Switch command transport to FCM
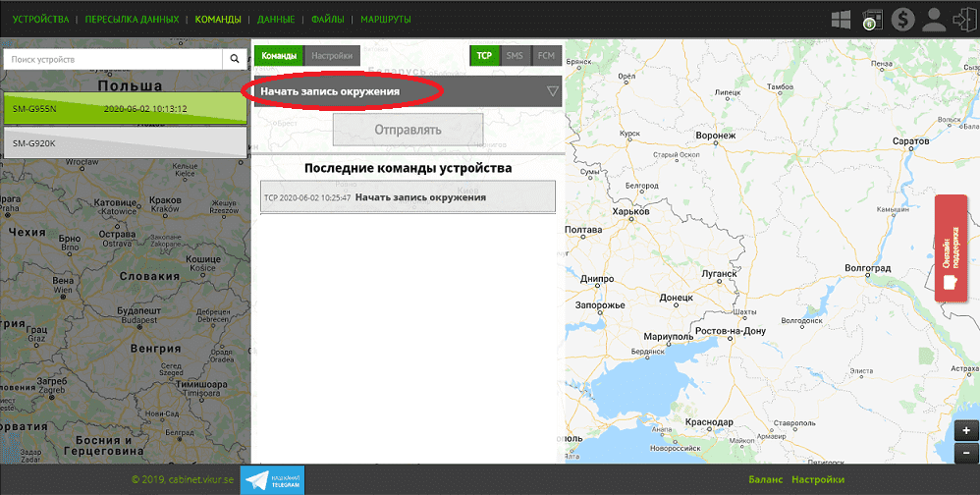The height and width of the screenshot is (495, 980). tap(546, 56)
